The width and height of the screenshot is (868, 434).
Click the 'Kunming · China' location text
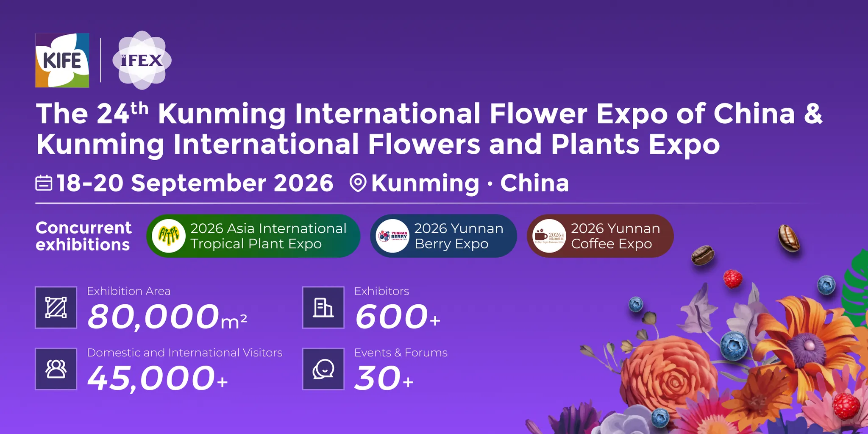pyautogui.click(x=470, y=183)
